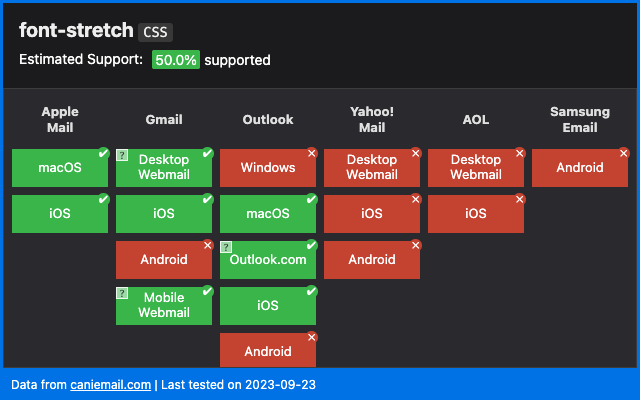Click the CSS tag next to font-stretch
The height and width of the screenshot is (400, 640).
pos(156,32)
